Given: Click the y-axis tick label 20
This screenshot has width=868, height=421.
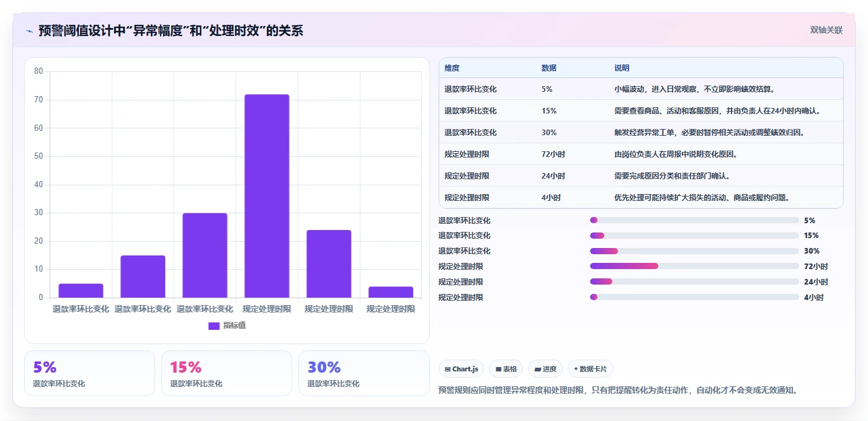Looking at the screenshot, I should [38, 241].
